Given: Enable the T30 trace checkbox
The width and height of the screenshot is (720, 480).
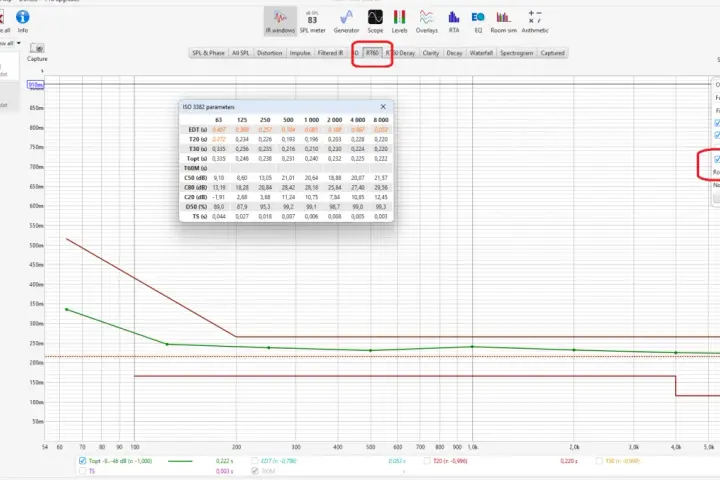Looking at the screenshot, I should 599,461.
